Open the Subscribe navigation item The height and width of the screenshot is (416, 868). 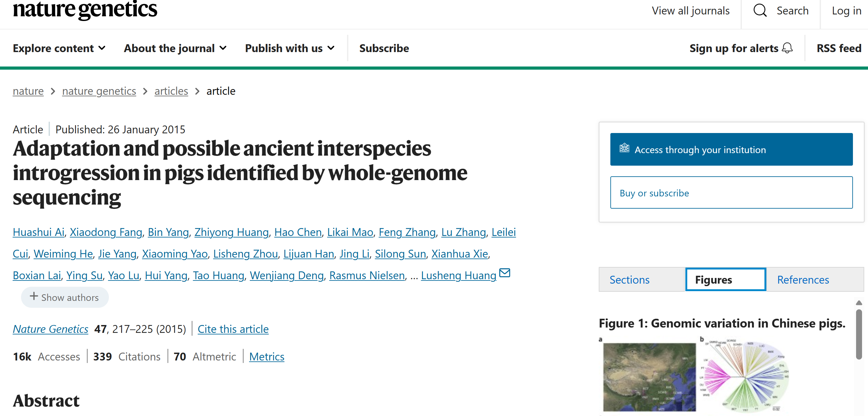coord(384,48)
